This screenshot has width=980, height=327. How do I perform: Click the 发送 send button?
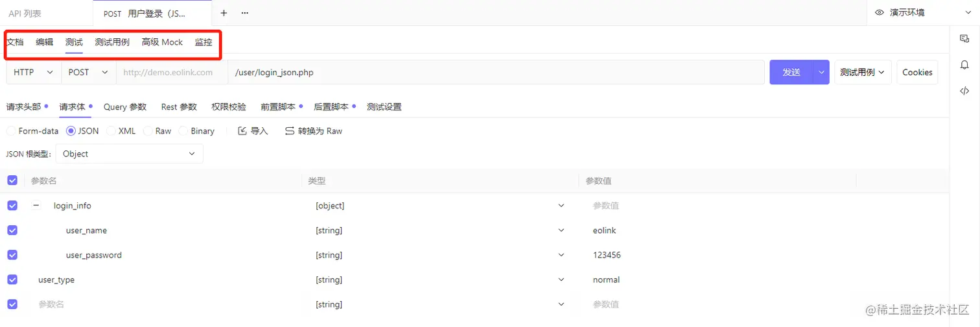(x=791, y=72)
